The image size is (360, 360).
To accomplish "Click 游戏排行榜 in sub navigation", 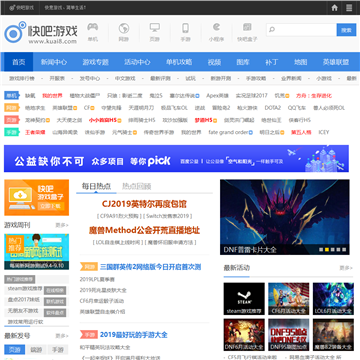I will point(22,79).
